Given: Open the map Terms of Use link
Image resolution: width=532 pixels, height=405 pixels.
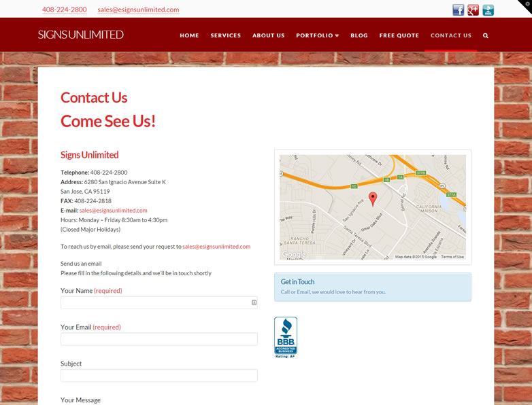Looking at the screenshot, I should [x=452, y=257].
